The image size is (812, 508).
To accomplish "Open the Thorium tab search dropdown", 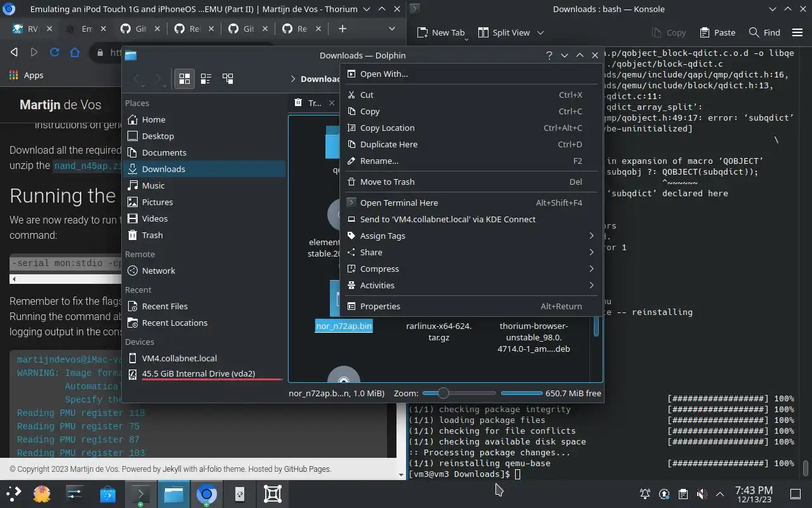I will pyautogui.click(x=392, y=29).
